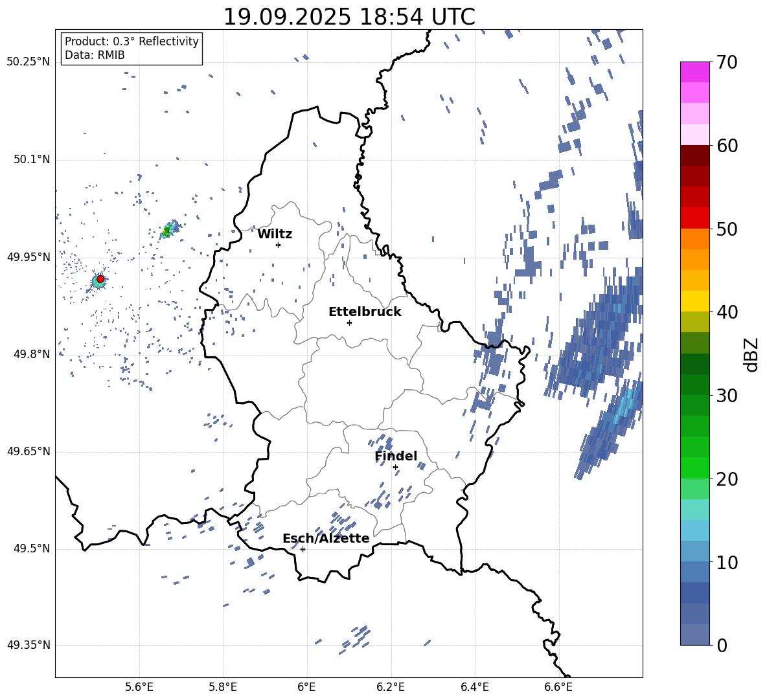Click the 0 tick label on colorbar
Screen dimensions: 767x700
[x=722, y=645]
